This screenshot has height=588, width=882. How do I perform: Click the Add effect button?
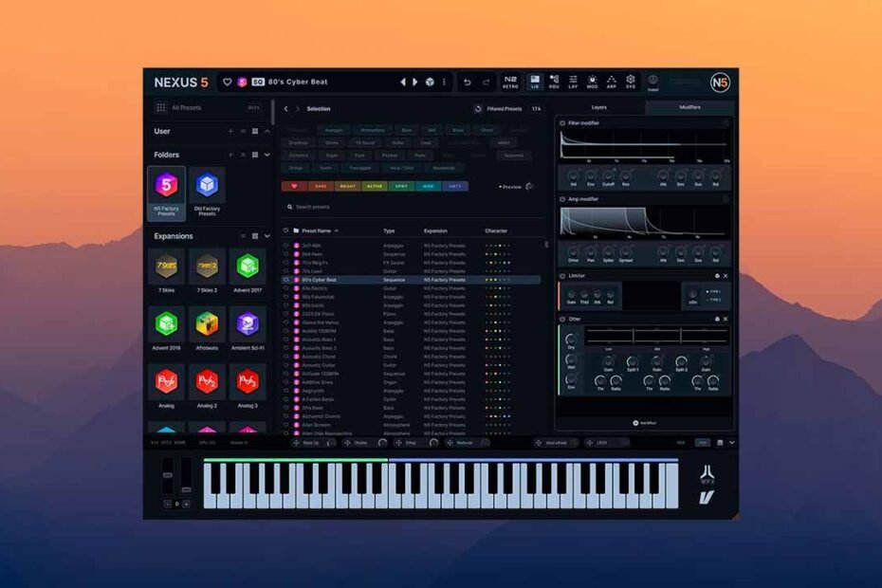[644, 423]
